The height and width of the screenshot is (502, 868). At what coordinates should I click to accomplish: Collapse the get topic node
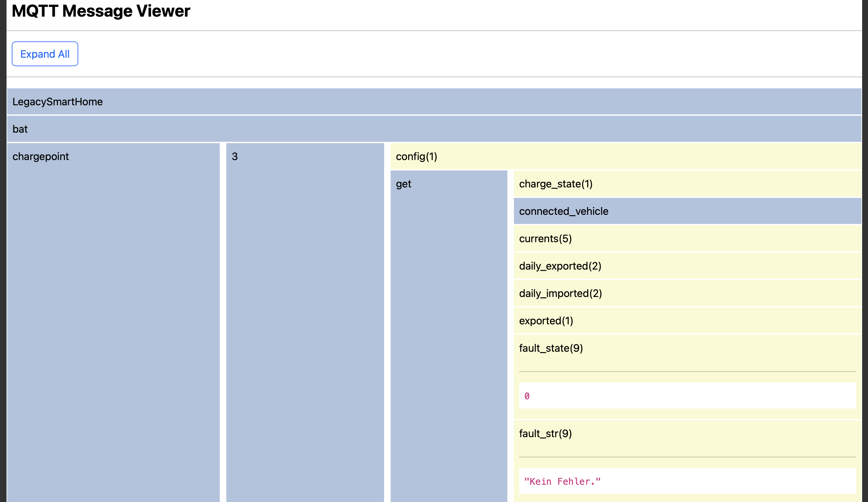pos(403,184)
